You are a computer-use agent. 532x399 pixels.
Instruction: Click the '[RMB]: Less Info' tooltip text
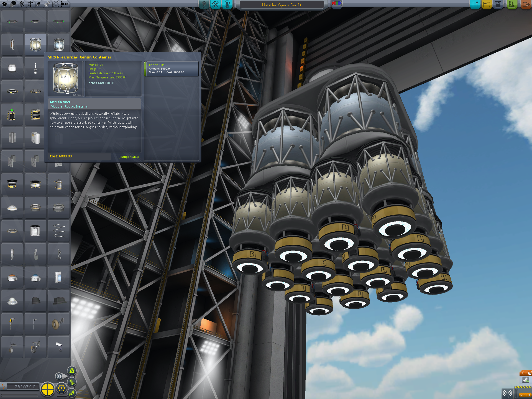click(129, 157)
